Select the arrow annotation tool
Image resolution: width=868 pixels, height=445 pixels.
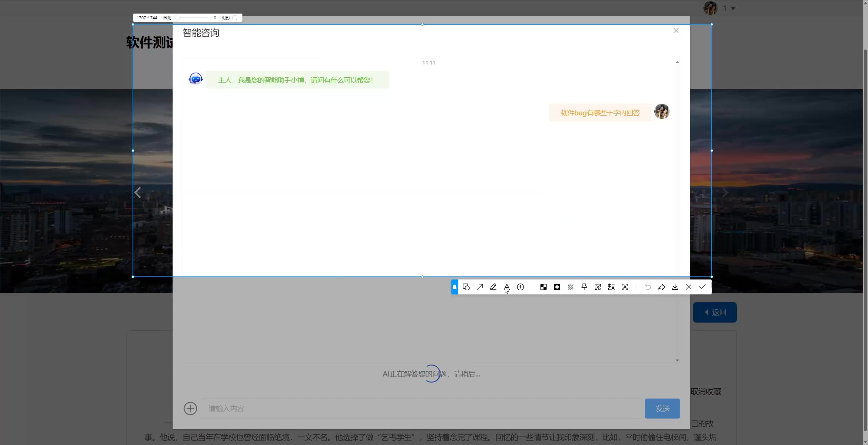tap(480, 287)
